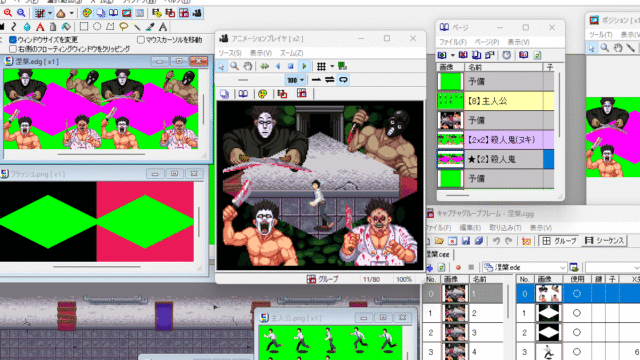Click the delete page icon in Page window
The width and height of the screenshot is (640, 360).
click(463, 55)
